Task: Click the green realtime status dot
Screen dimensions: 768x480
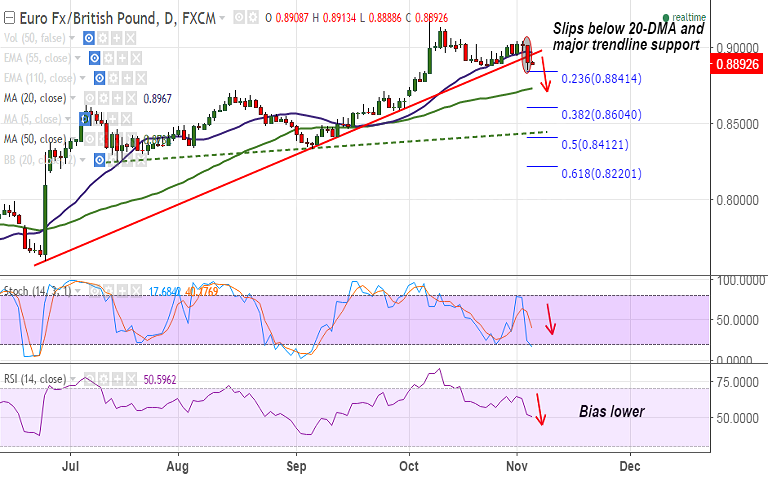Action: pos(666,18)
